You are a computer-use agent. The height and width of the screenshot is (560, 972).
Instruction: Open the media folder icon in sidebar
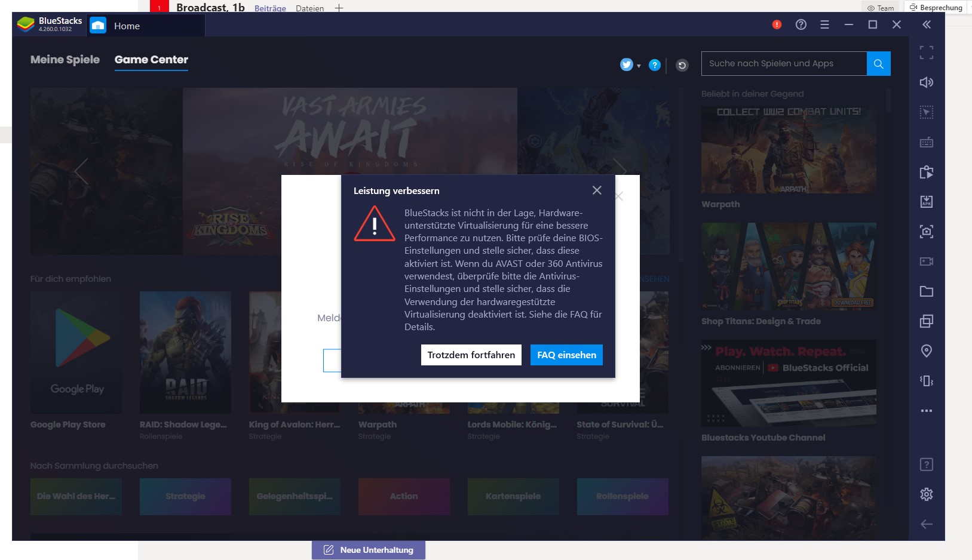(x=926, y=291)
